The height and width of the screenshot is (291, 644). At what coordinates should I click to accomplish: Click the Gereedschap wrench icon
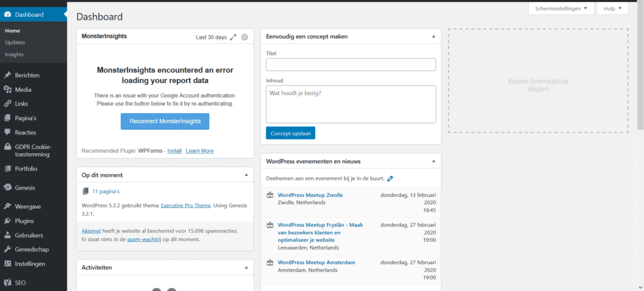point(8,250)
